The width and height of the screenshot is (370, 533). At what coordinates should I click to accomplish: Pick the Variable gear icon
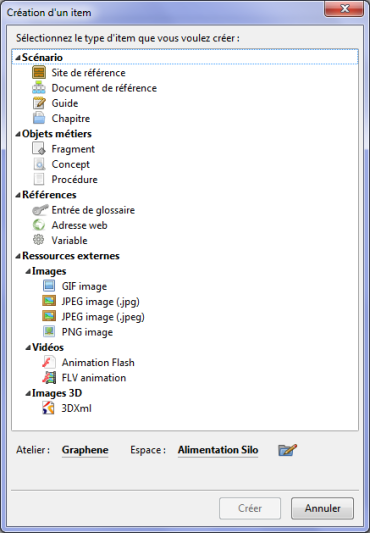(x=39, y=240)
